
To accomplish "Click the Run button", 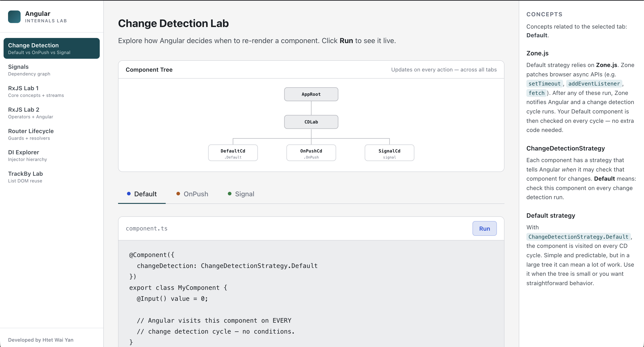I will point(485,228).
